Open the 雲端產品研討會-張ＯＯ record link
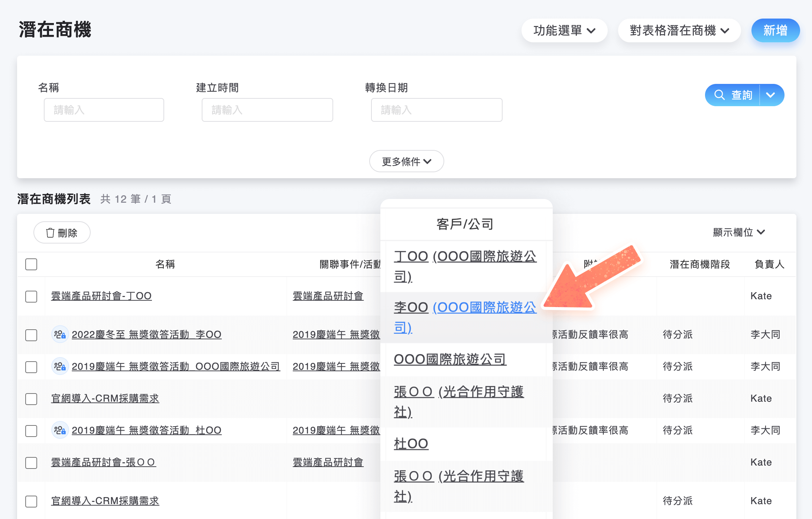This screenshot has height=519, width=812. tap(103, 462)
